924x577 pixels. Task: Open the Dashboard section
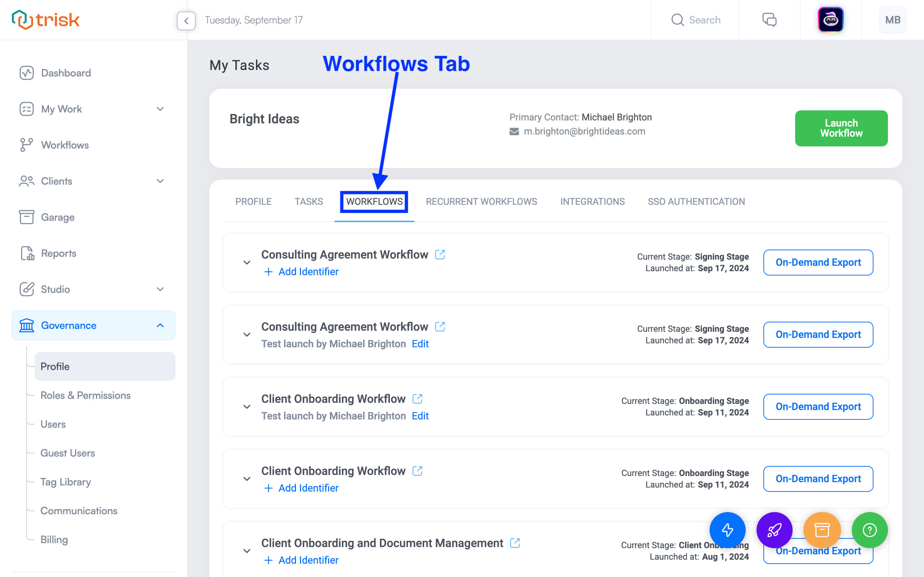click(66, 73)
